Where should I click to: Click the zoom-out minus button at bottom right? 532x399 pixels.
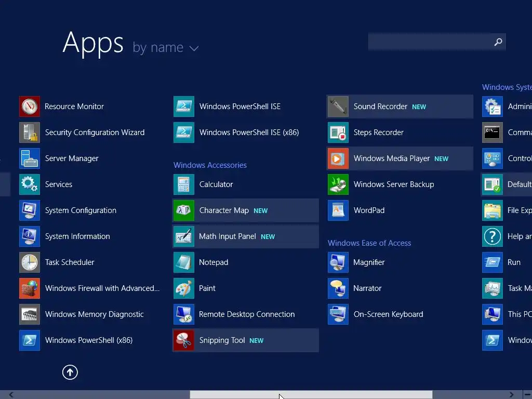coord(528,395)
